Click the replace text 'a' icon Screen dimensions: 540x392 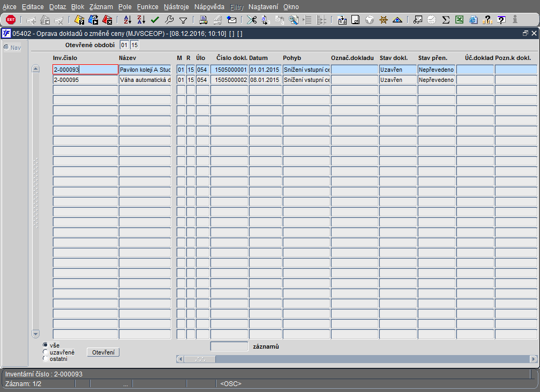point(266,20)
